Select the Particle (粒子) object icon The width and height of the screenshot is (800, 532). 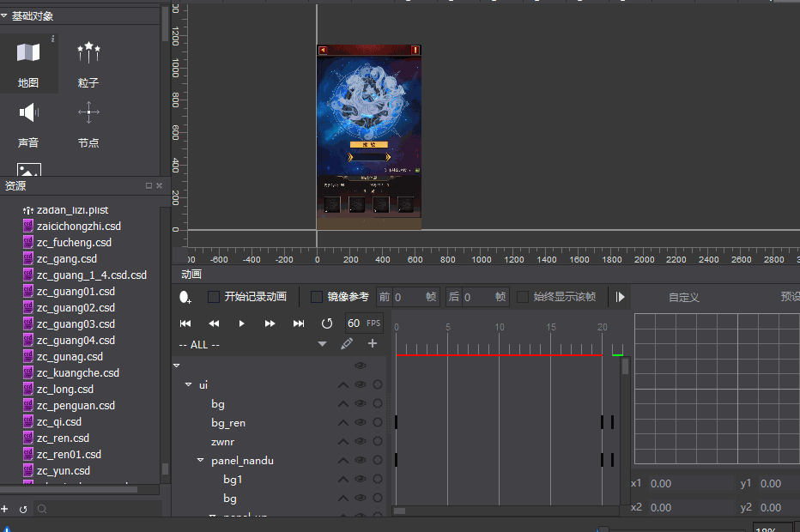tap(88, 54)
